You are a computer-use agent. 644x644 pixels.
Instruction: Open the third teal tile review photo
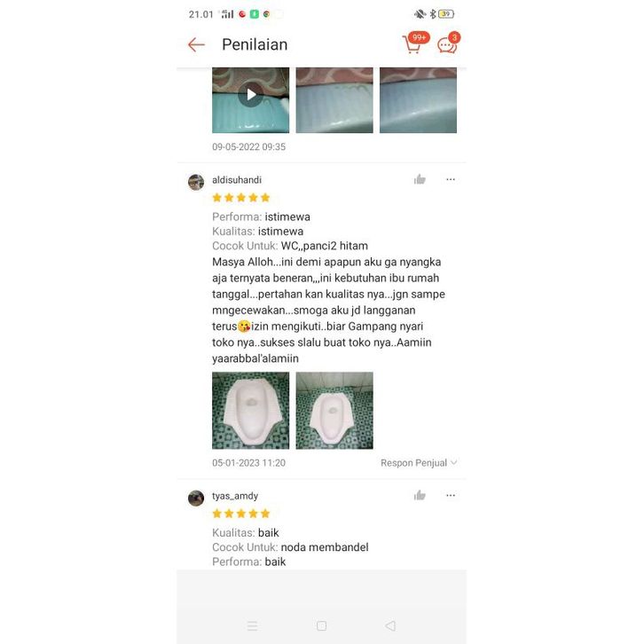tap(418, 100)
